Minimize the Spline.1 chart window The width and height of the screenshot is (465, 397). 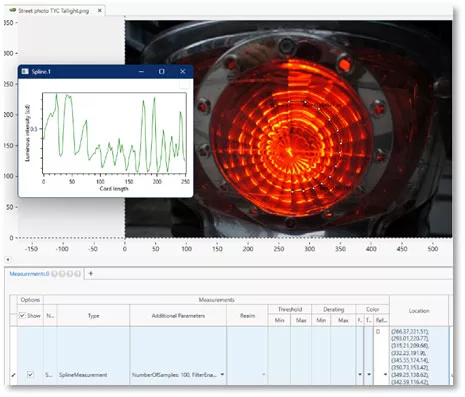141,71
